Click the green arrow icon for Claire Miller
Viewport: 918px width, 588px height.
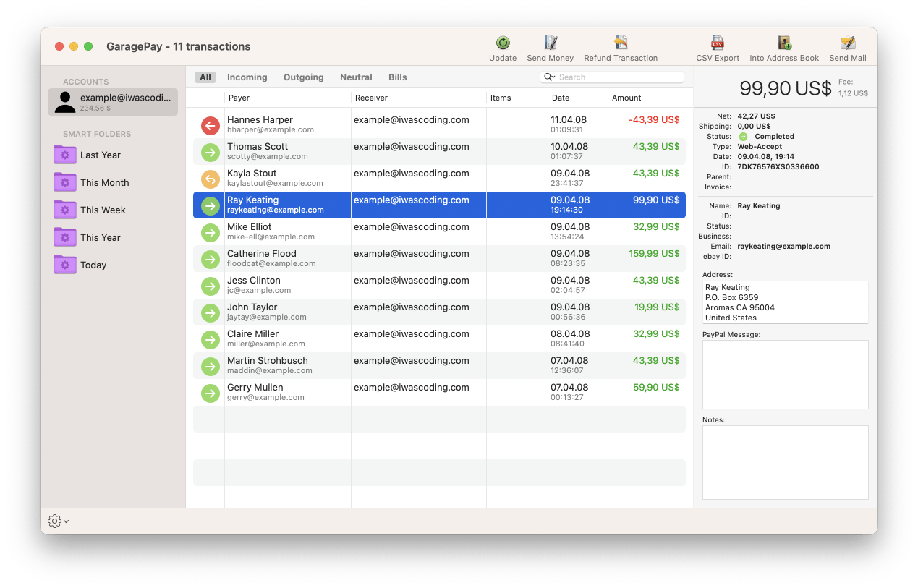click(211, 339)
